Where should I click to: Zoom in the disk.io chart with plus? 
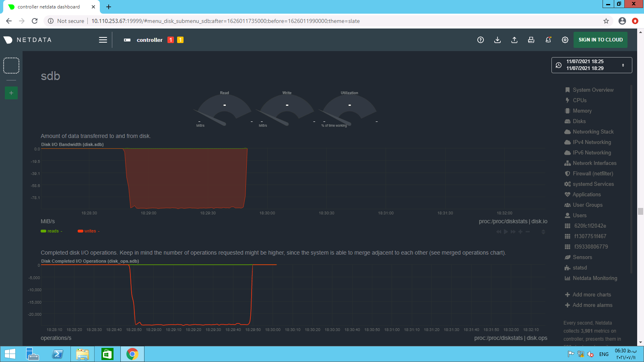pyautogui.click(x=520, y=232)
